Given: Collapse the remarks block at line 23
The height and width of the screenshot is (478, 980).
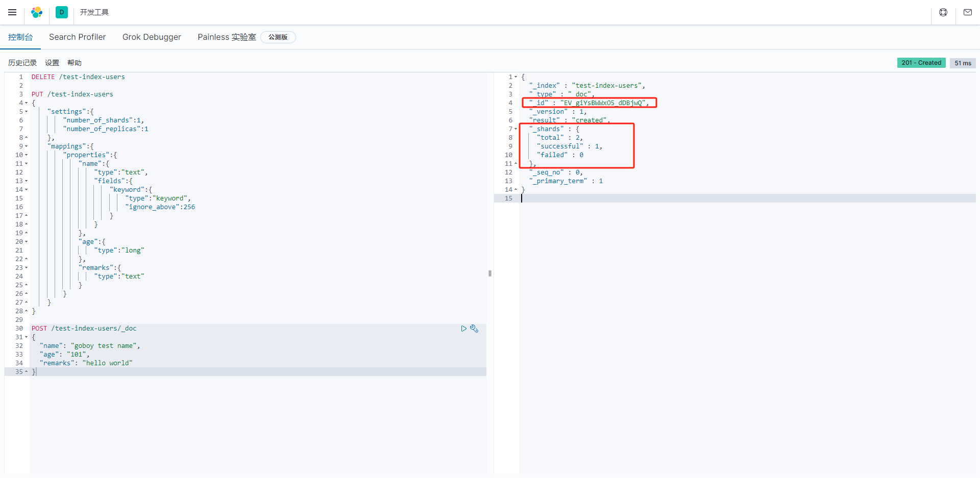Looking at the screenshot, I should pos(27,268).
